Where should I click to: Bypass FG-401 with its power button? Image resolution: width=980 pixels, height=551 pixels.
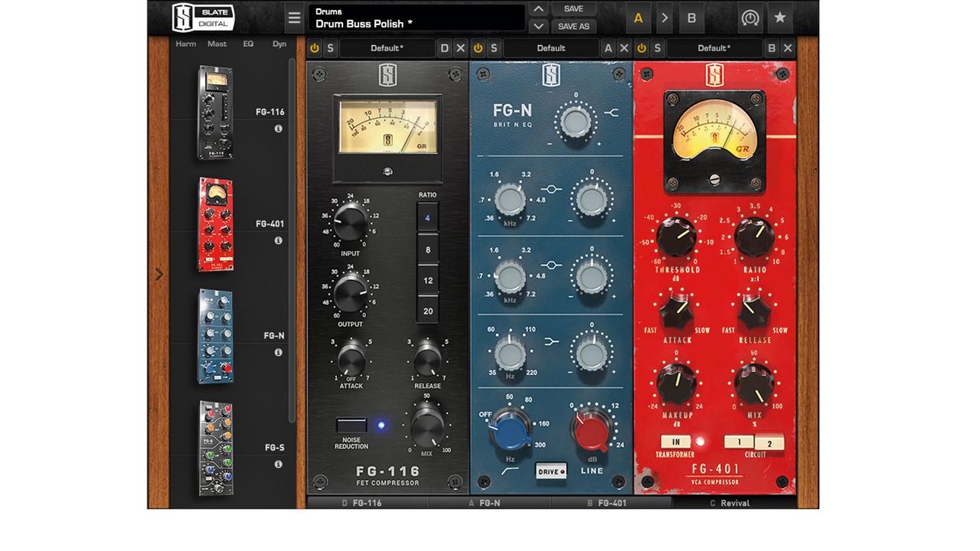click(x=642, y=48)
